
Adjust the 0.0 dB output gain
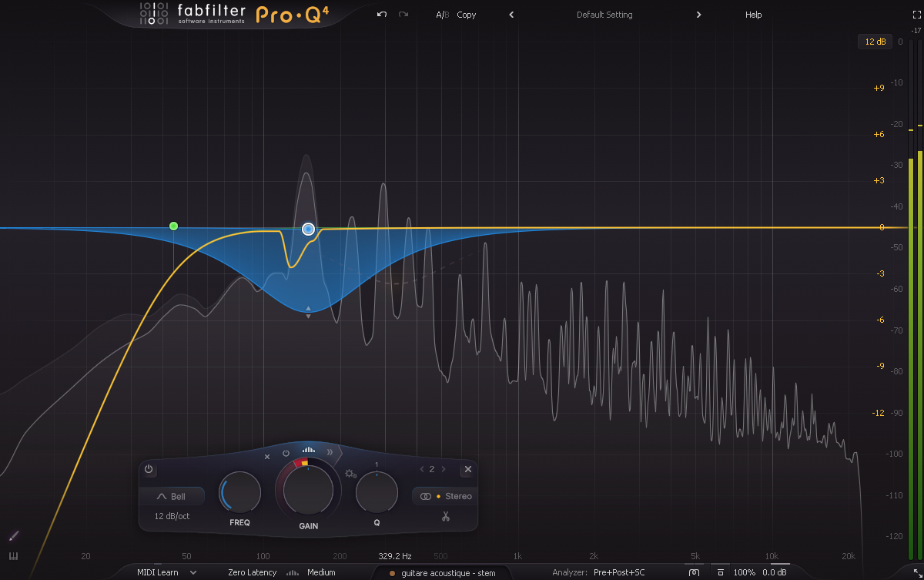point(774,572)
